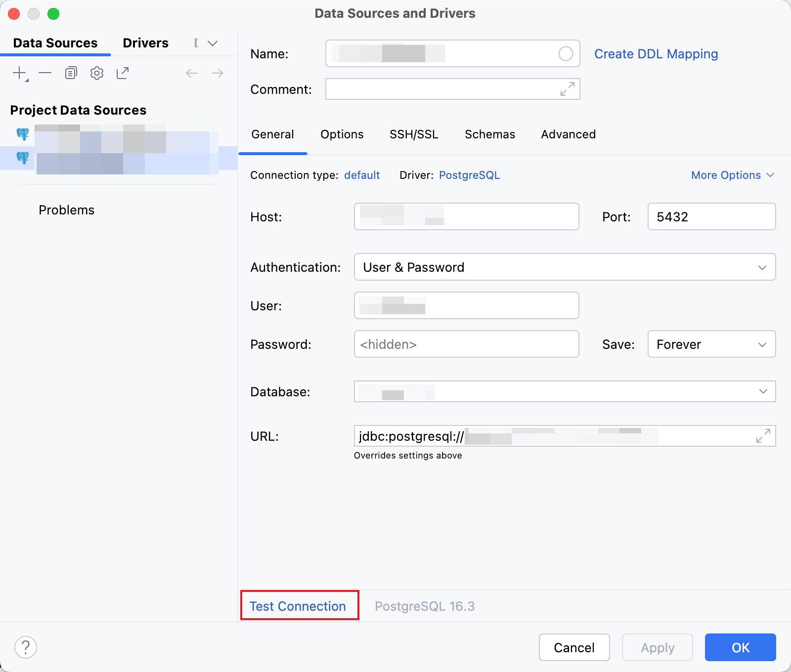The width and height of the screenshot is (791, 672).
Task: Expand the Comment field with expand icon
Action: (x=567, y=89)
